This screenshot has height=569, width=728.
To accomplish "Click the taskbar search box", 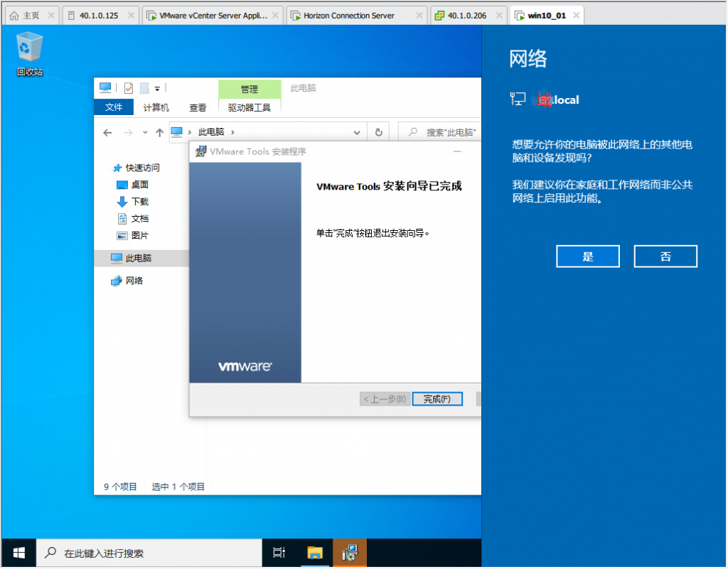I will pyautogui.click(x=149, y=553).
